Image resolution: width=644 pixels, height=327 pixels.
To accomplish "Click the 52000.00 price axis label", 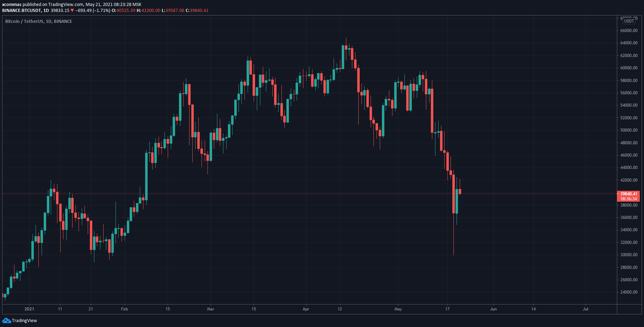I will tap(629, 118).
